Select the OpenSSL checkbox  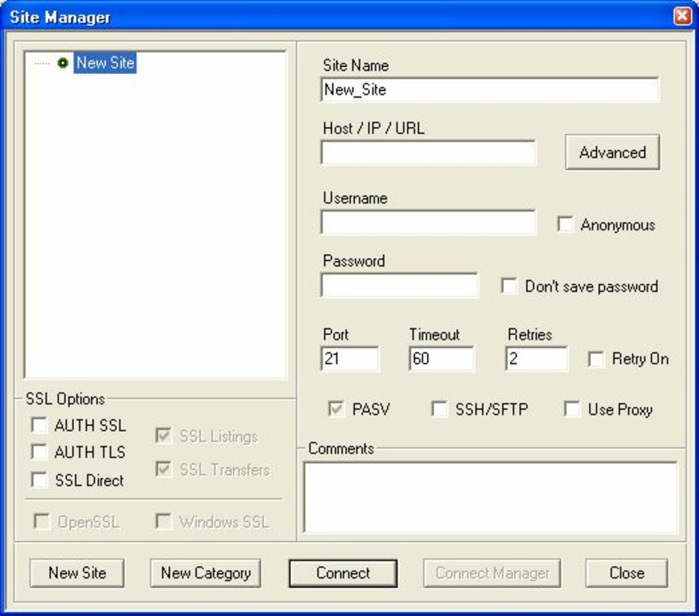point(42,521)
